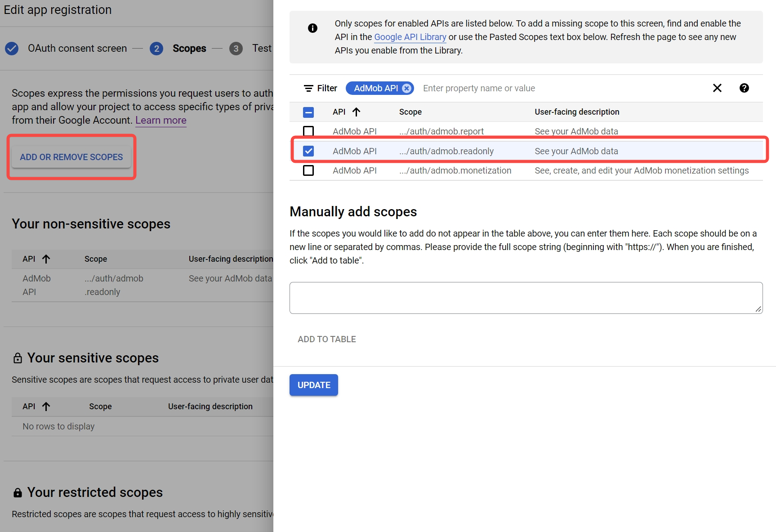This screenshot has height=532, width=776.
Task: Remove the AdMob API filter chip
Action: [406, 88]
